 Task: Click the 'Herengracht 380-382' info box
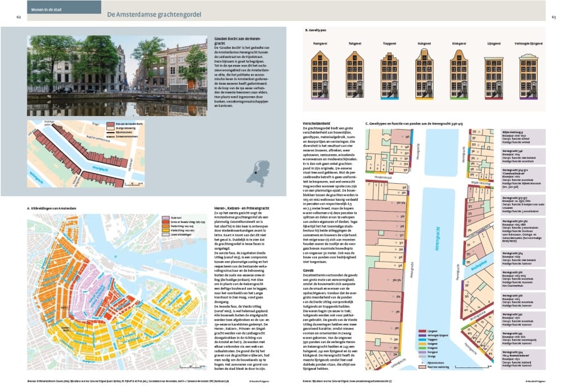[x=523, y=232]
